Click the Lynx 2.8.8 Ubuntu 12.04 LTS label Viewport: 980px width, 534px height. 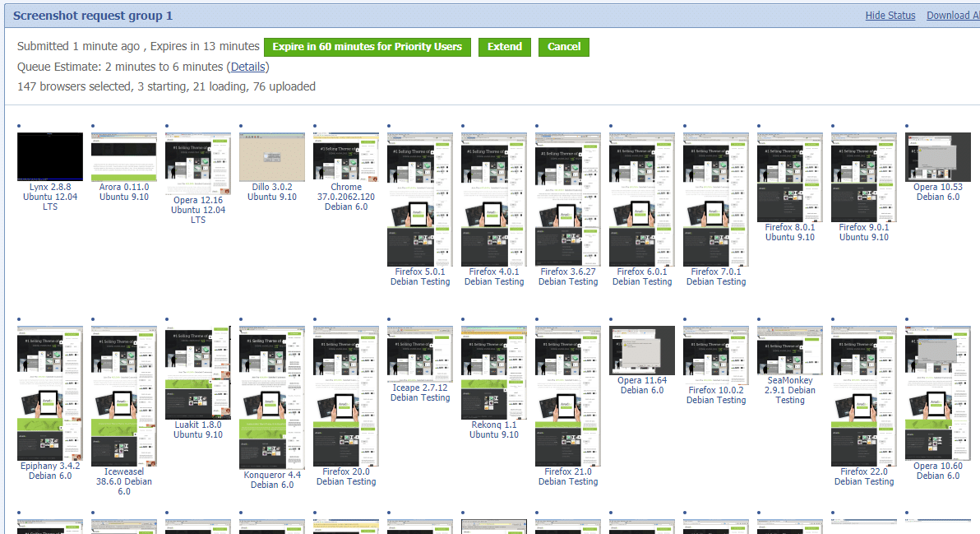50,197
